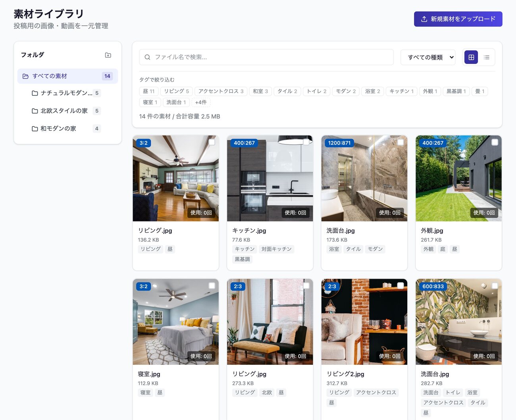Switch to grid view
Viewport: 516px width, 420px height.
point(471,57)
